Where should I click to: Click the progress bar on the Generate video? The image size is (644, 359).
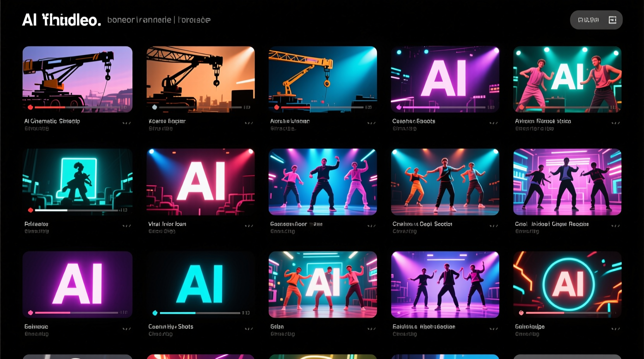pos(77,312)
